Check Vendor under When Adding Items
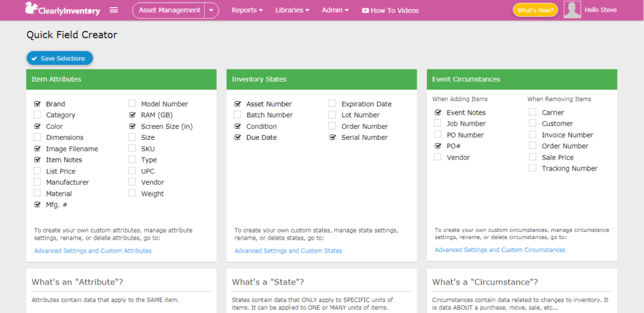644x313 pixels. click(438, 157)
